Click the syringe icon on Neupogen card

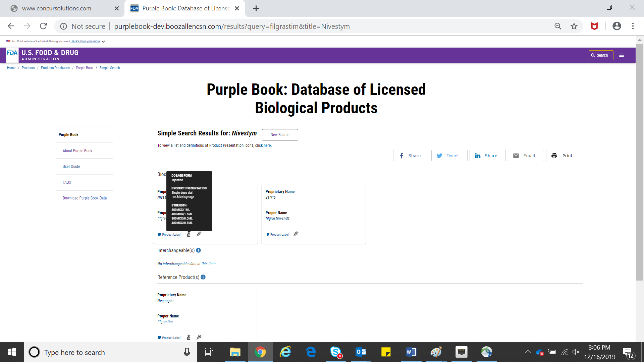click(199, 337)
